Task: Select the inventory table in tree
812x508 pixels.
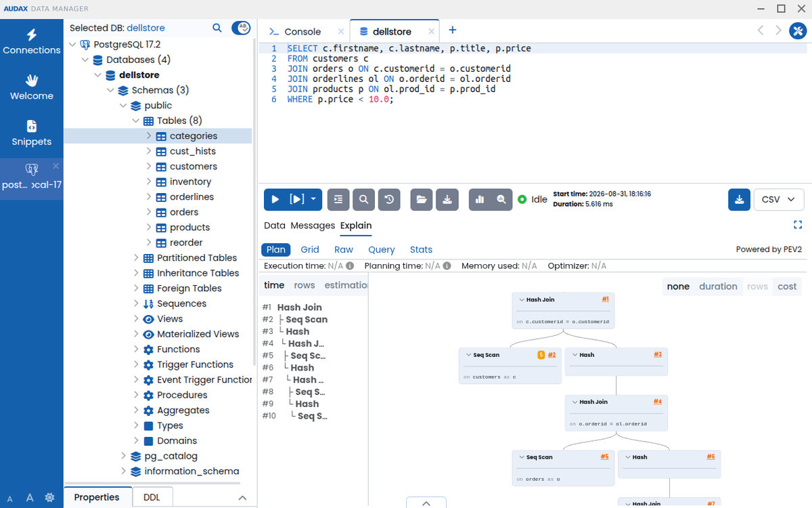Action: [190, 182]
